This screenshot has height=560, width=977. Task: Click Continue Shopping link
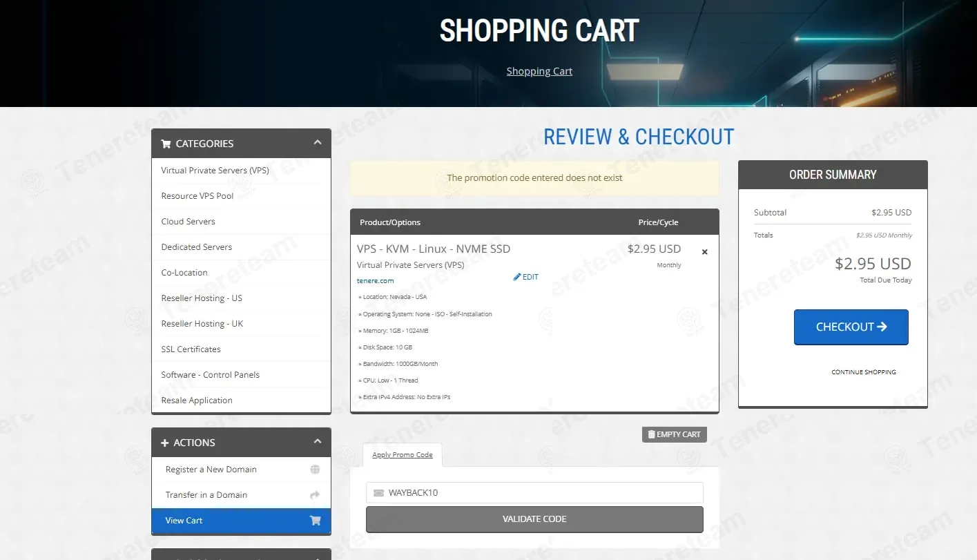tap(864, 372)
